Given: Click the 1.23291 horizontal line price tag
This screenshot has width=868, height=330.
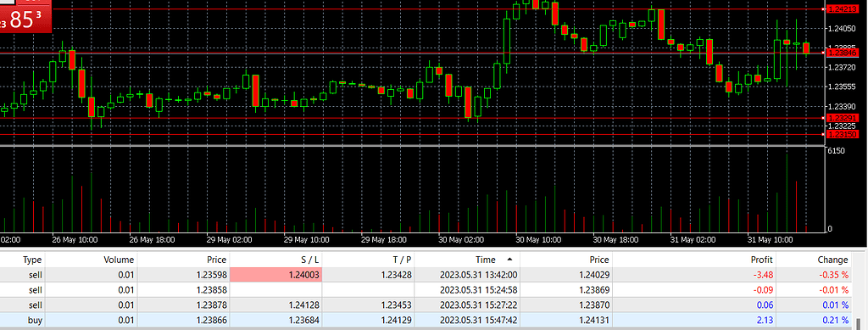Looking at the screenshot, I should (x=842, y=118).
